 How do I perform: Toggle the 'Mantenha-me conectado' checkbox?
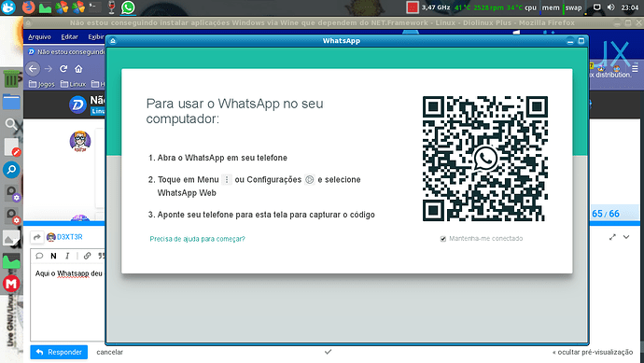point(443,239)
